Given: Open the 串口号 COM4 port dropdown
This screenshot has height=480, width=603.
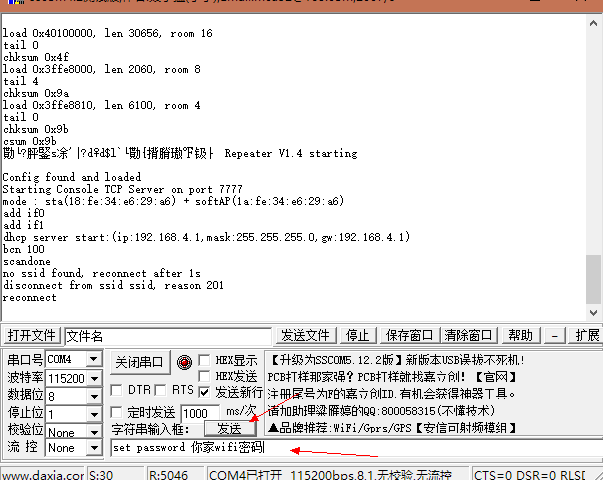Looking at the screenshot, I should point(93,360).
